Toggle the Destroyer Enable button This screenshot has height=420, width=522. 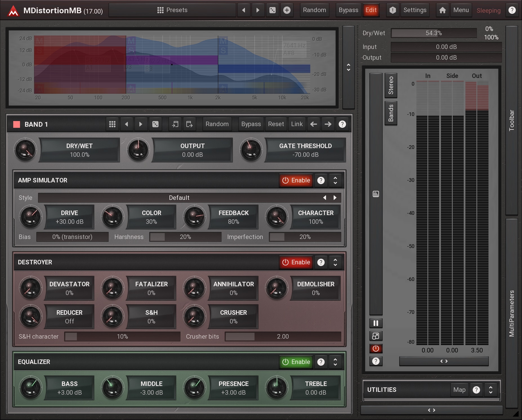pyautogui.click(x=296, y=262)
